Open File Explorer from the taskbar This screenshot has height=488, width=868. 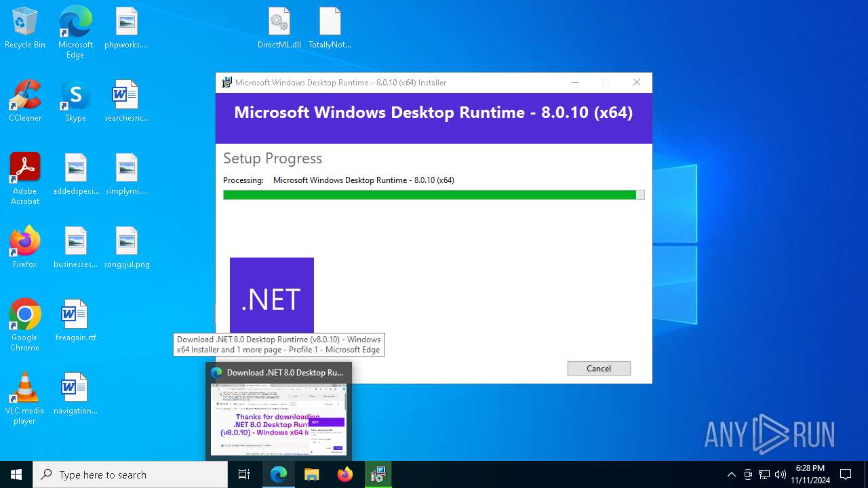312,474
